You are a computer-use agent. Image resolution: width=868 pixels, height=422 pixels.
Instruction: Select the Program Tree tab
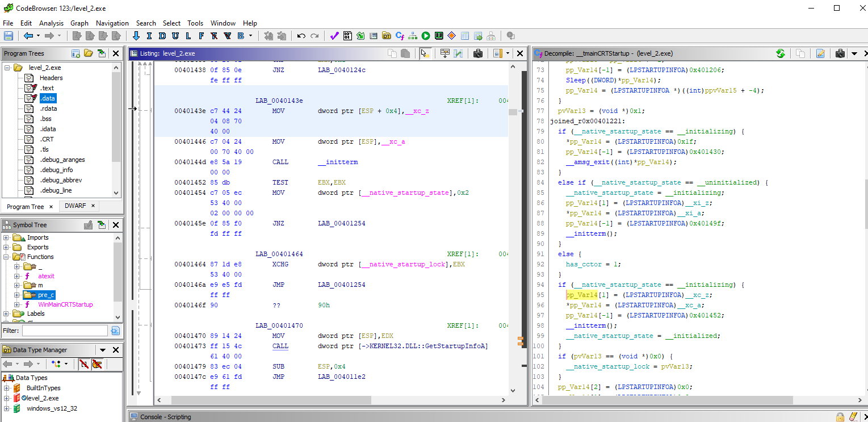click(25, 207)
